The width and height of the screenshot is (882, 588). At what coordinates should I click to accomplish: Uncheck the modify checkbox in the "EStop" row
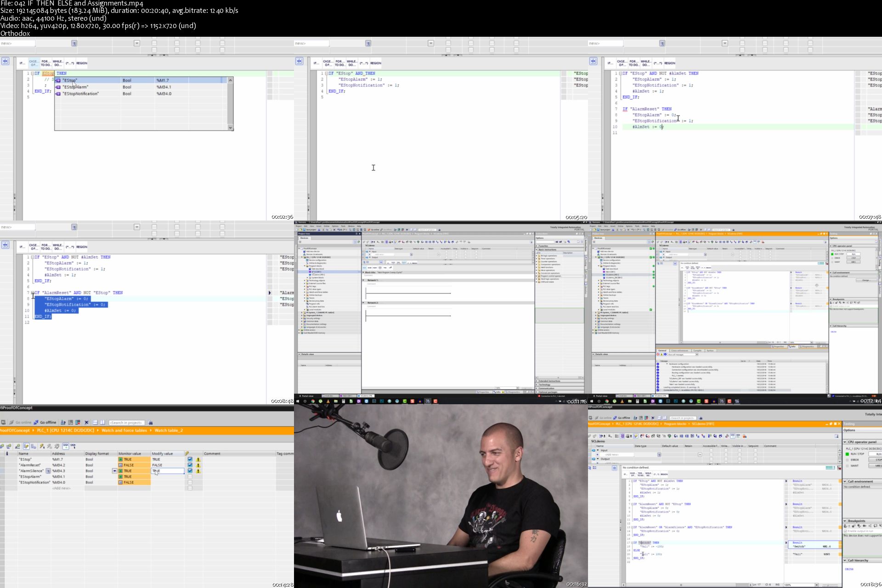tap(190, 459)
